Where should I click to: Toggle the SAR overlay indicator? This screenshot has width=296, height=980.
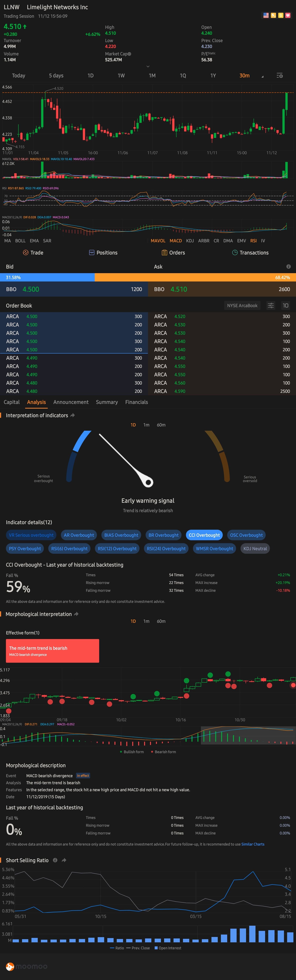point(47,241)
